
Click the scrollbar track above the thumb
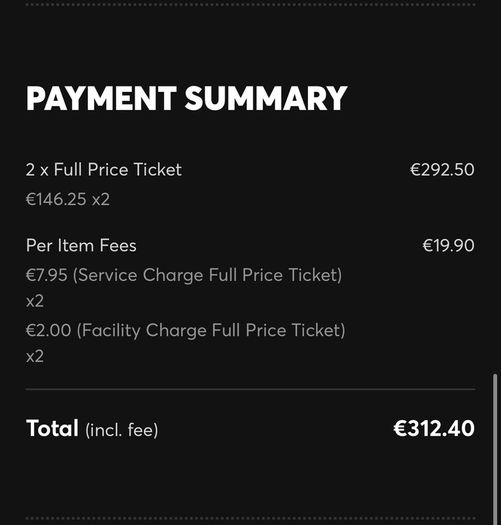tap(495, 187)
